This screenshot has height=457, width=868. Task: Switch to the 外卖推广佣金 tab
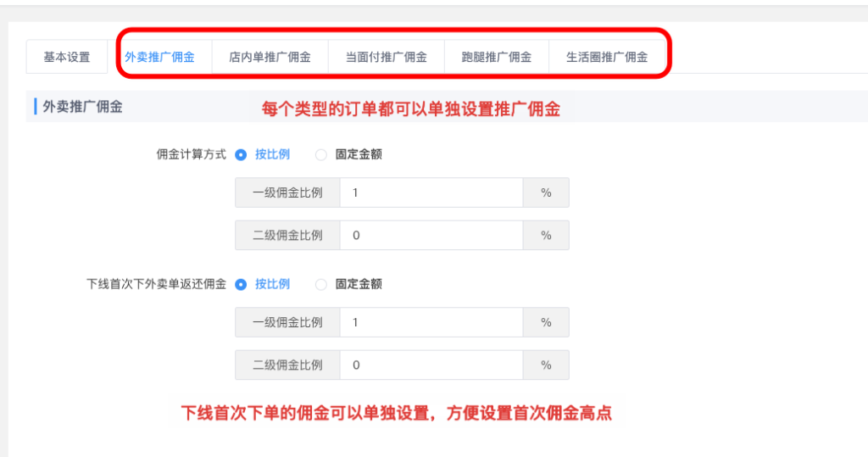coord(159,58)
